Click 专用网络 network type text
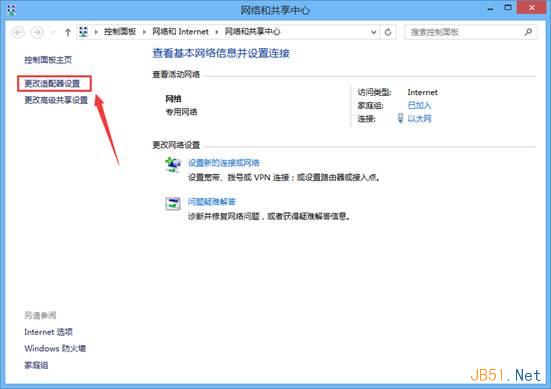The height and width of the screenshot is (389, 551). [x=181, y=112]
